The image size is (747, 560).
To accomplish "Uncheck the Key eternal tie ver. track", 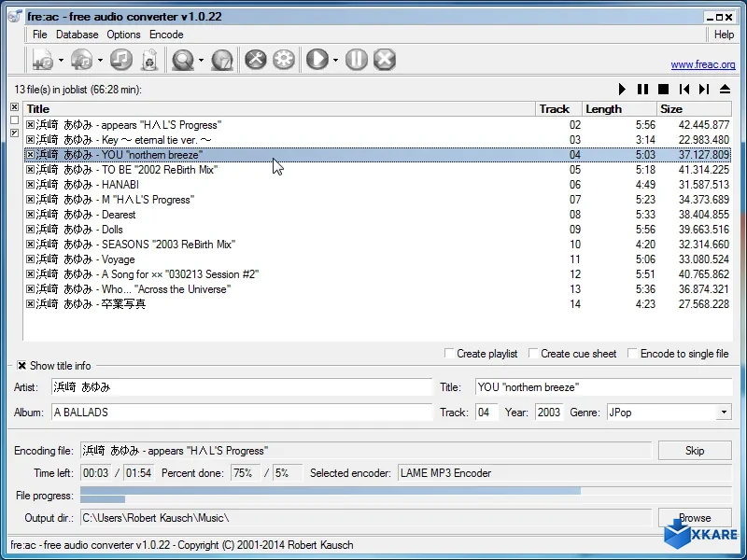I will [x=30, y=139].
